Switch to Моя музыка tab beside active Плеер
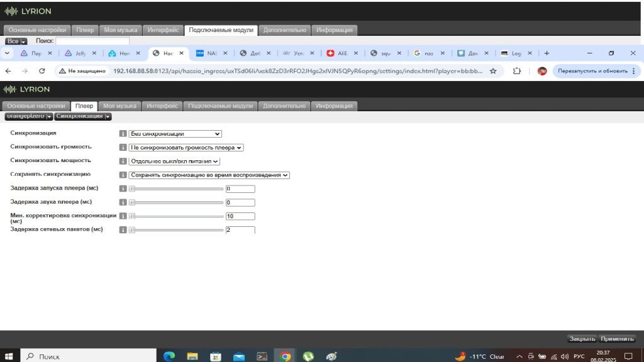 coord(119,106)
